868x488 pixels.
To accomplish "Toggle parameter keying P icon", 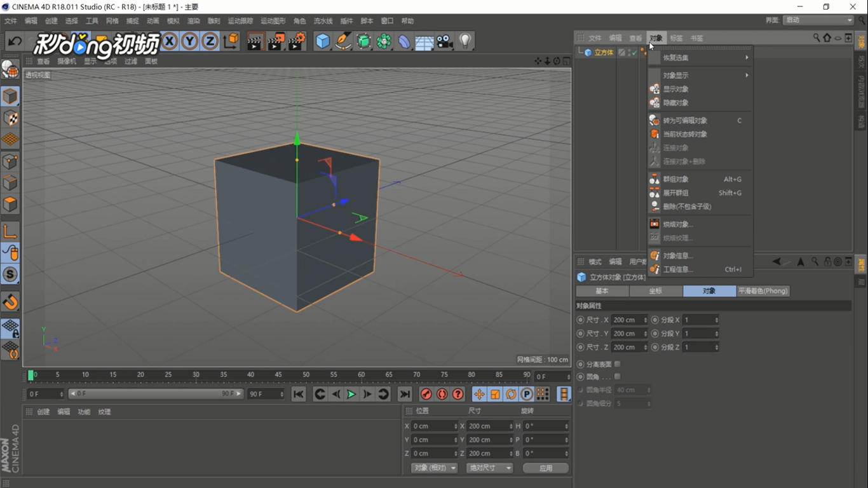I will (527, 395).
